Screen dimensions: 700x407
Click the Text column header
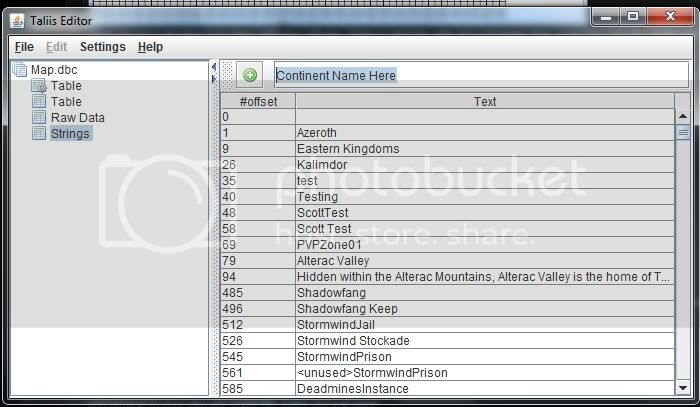coord(485,101)
